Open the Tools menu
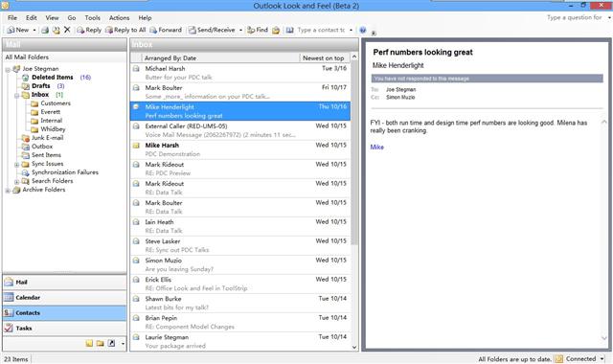 [x=92, y=17]
